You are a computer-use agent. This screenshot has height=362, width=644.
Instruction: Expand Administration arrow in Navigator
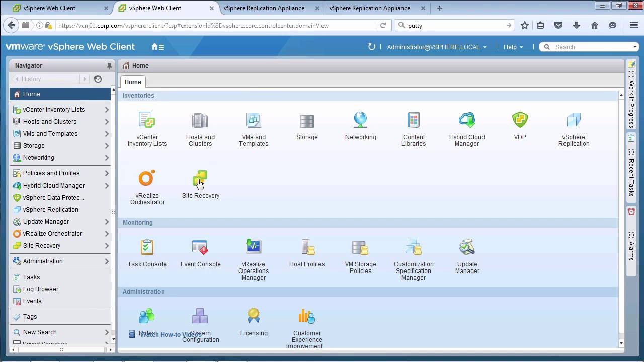tap(107, 261)
